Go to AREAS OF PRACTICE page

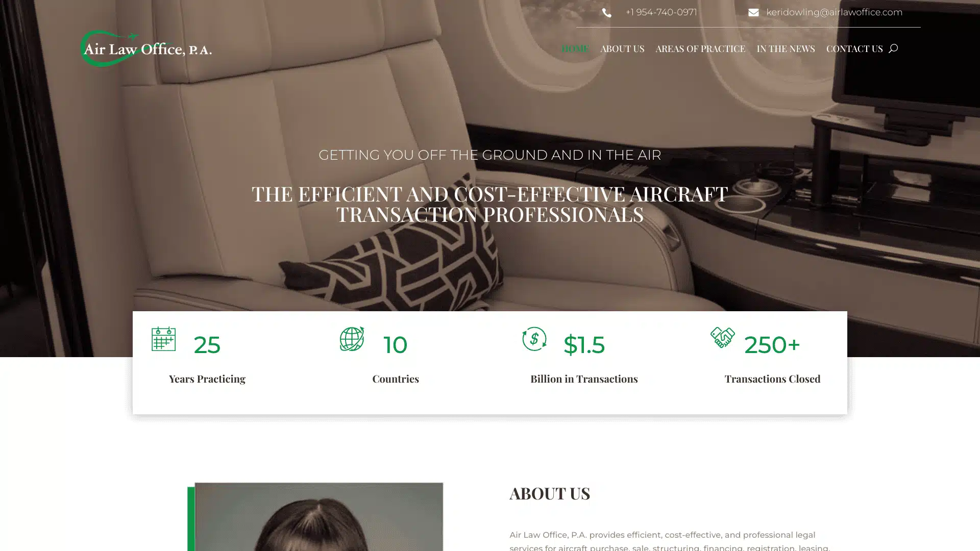click(700, 48)
